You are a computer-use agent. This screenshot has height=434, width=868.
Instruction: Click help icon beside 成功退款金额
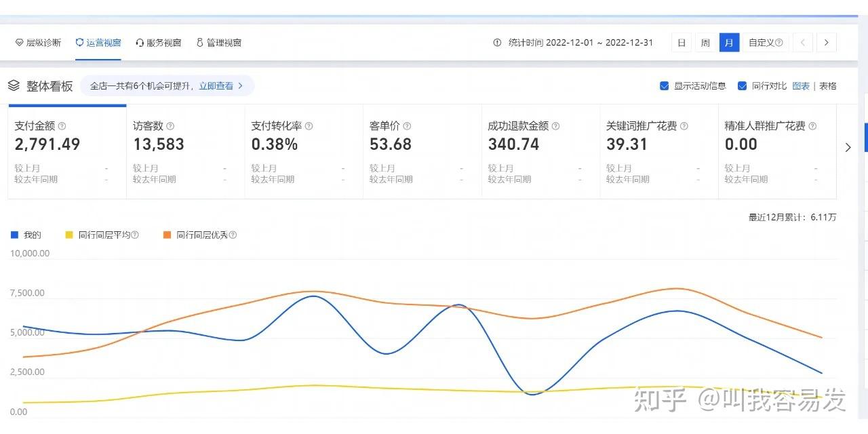[555, 126]
